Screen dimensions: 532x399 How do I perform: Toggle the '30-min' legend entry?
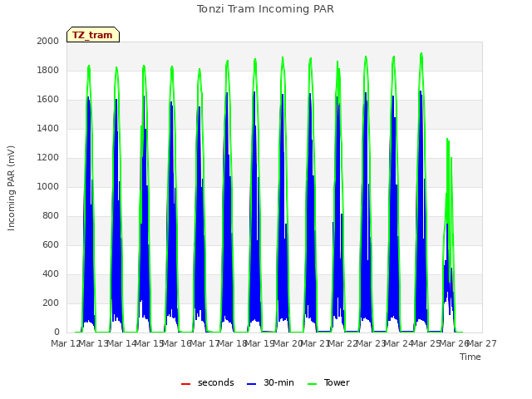(270, 382)
